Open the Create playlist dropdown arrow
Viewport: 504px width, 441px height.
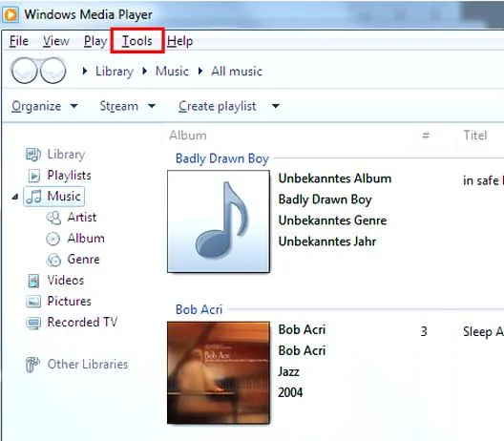276,106
